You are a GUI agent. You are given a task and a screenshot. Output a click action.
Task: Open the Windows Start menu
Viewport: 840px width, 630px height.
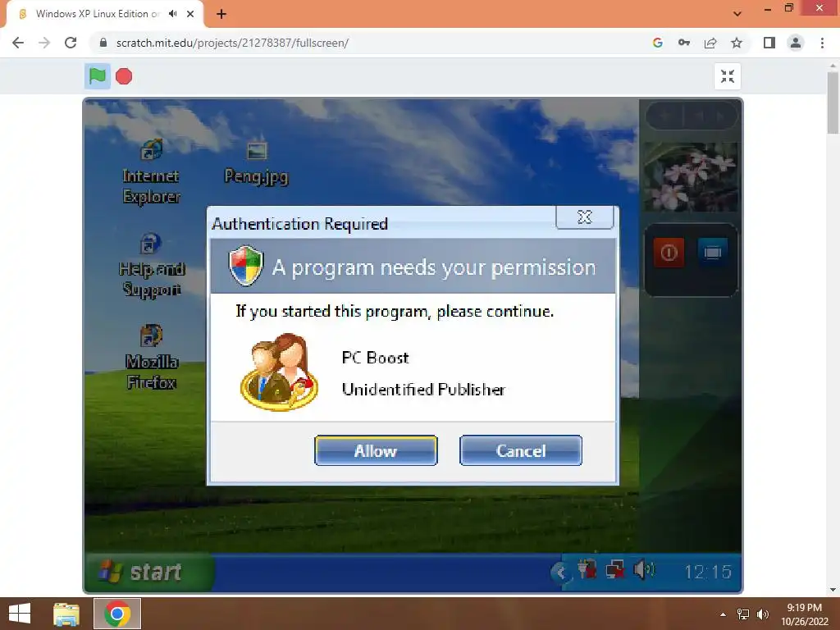coord(20,614)
